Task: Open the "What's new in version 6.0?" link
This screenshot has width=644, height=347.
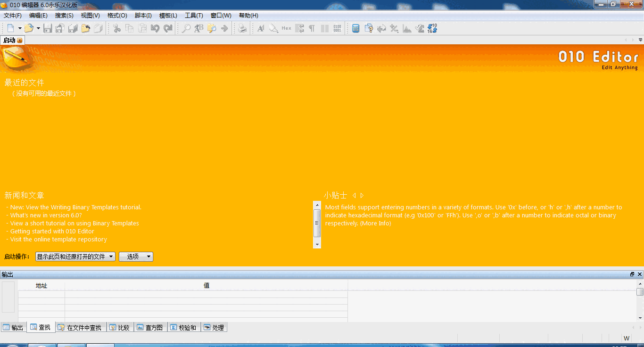Action: [46, 215]
